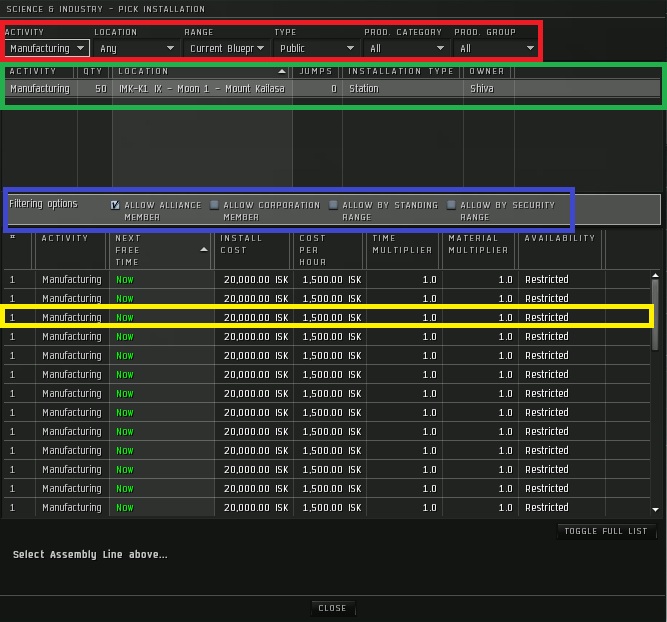Open the Location dropdown set to Any

coord(137,48)
